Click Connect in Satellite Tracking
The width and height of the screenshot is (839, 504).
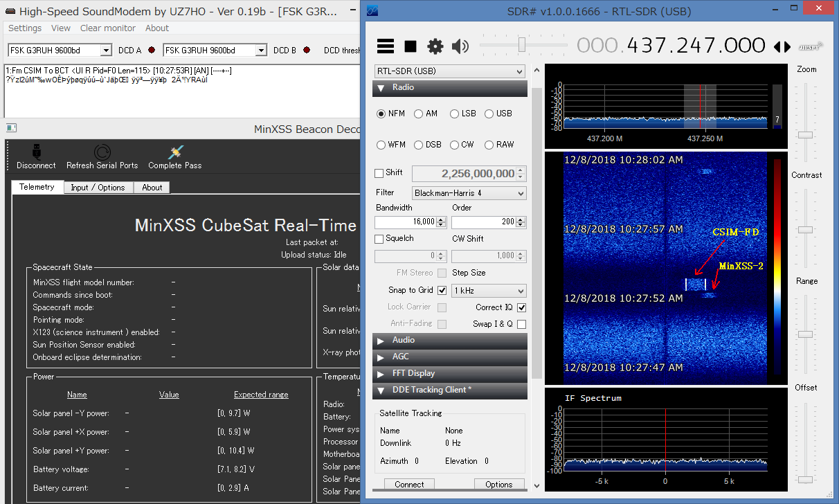[x=409, y=485]
